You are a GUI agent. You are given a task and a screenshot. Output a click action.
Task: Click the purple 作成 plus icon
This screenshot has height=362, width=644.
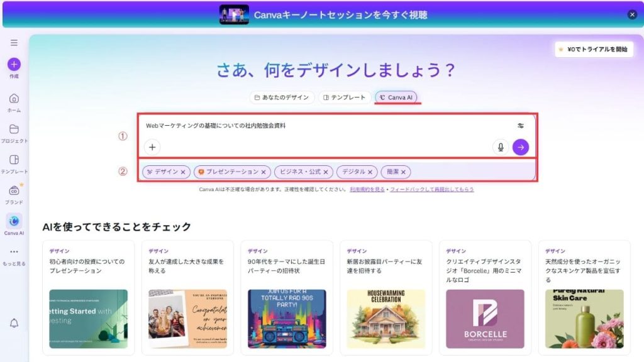tap(14, 64)
